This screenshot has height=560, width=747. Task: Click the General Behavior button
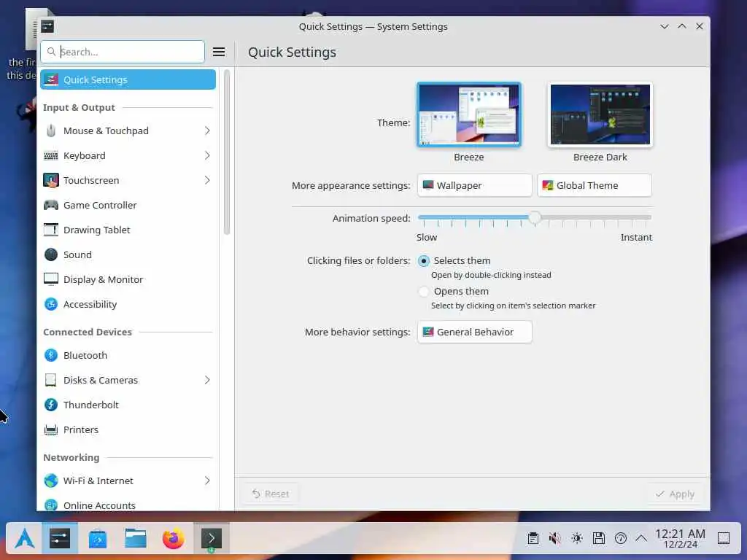474,332
